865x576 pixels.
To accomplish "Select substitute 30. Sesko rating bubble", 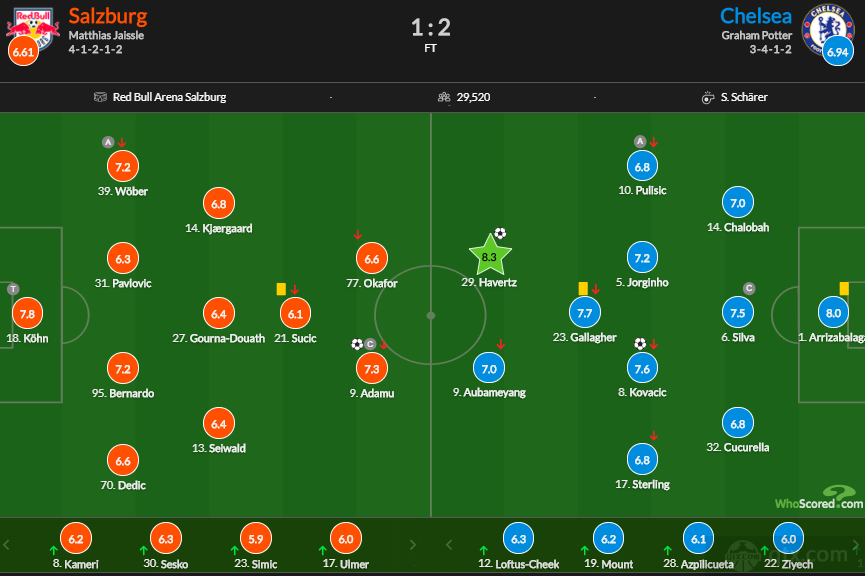I will (x=166, y=538).
